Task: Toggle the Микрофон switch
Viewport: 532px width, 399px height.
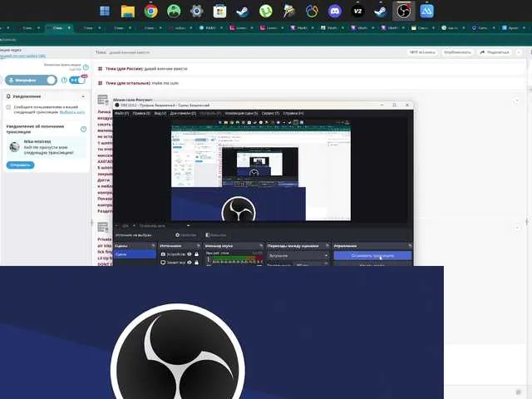Action: pyautogui.click(x=50, y=81)
